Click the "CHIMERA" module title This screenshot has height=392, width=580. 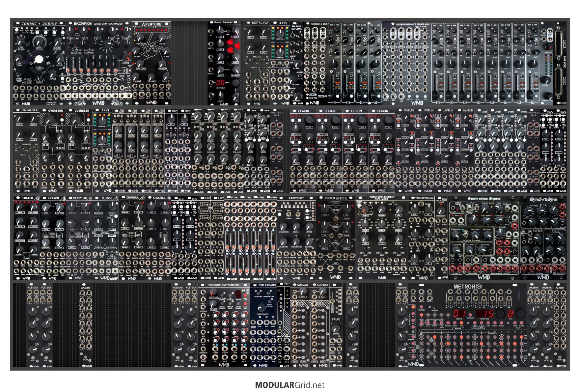click(132, 198)
